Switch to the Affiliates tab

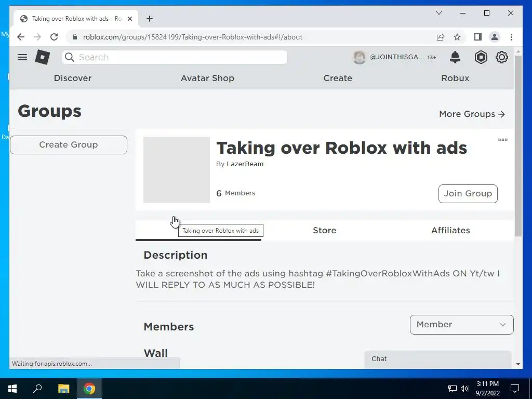450,230
